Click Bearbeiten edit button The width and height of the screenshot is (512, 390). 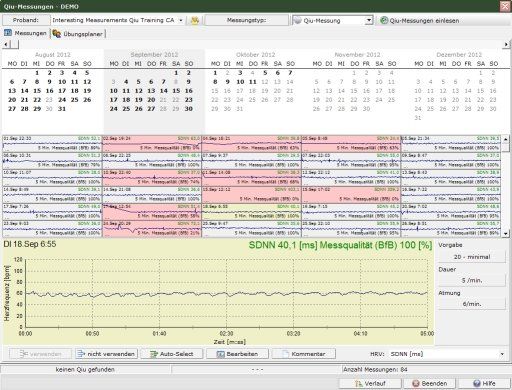tap(237, 354)
